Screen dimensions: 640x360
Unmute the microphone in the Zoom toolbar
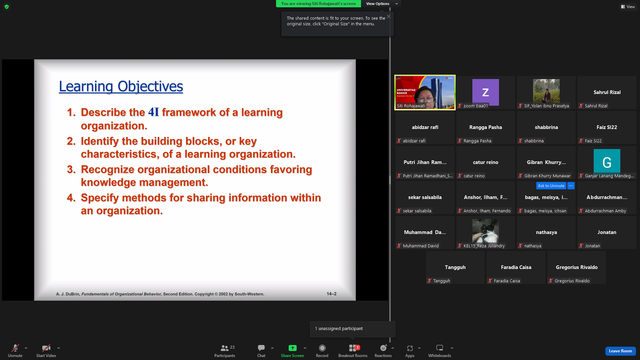coord(15,350)
